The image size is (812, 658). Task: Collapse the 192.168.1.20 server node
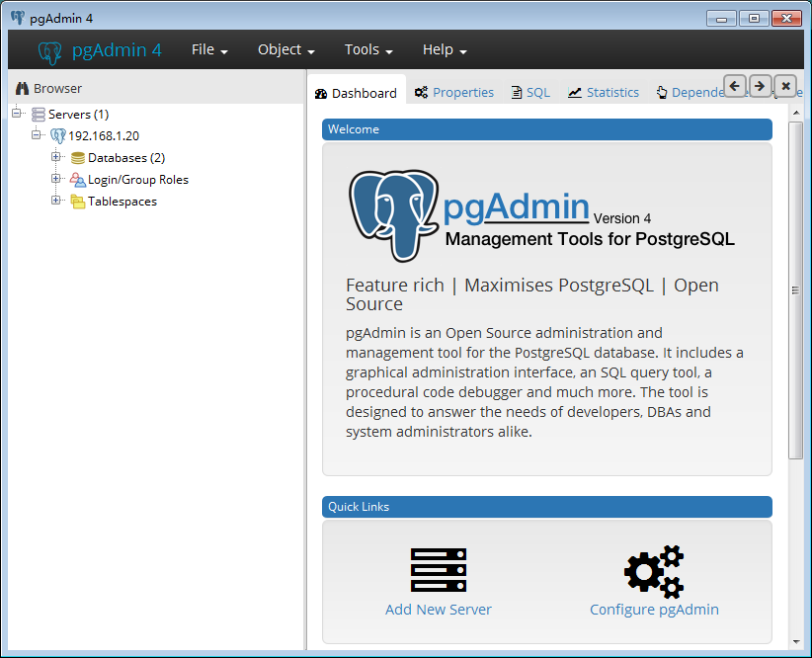(x=37, y=136)
